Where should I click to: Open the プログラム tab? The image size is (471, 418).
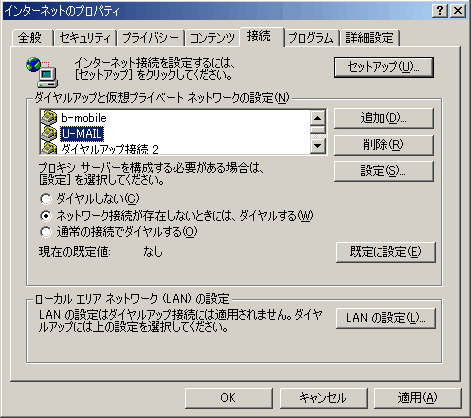(311, 37)
